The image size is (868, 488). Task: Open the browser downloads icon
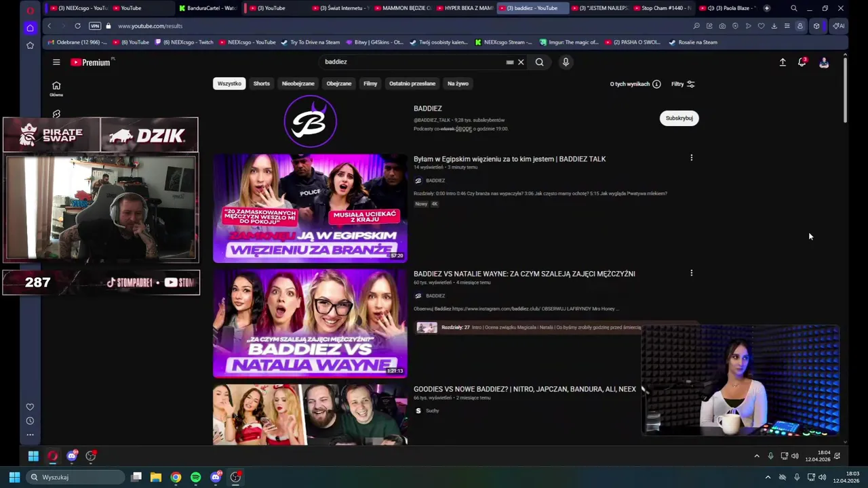click(774, 26)
